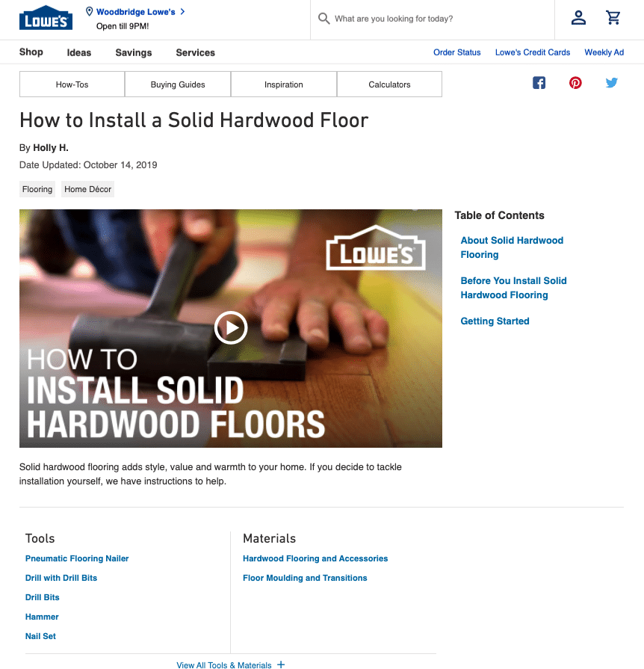Click the Date Updated October 14, 2019 text
Image resolution: width=644 pixels, height=669 pixels.
(x=88, y=165)
